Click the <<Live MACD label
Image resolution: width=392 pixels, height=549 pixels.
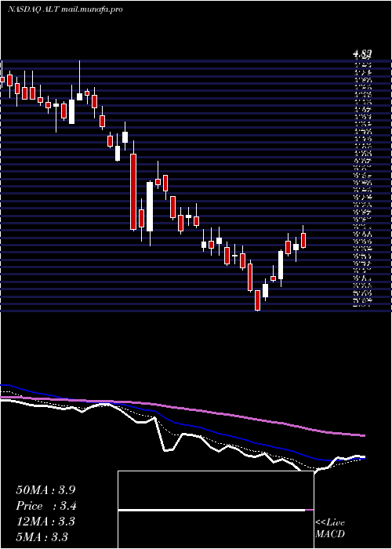(330, 529)
